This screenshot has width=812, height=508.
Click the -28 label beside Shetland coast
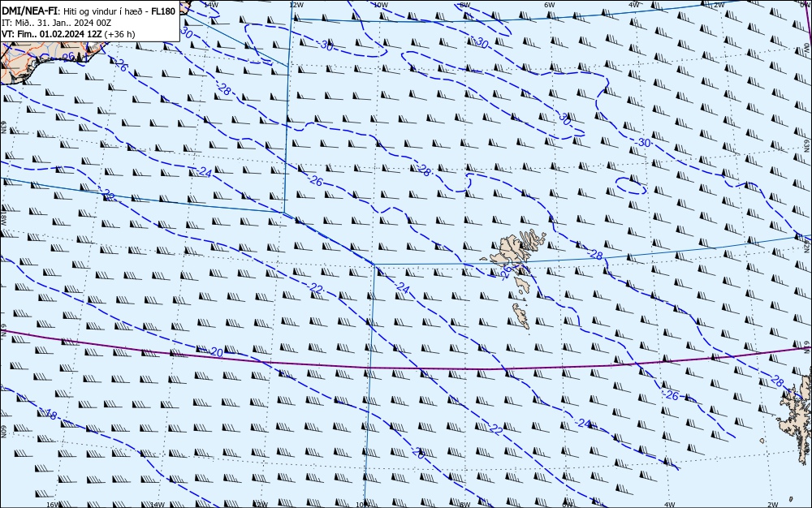coord(775,381)
